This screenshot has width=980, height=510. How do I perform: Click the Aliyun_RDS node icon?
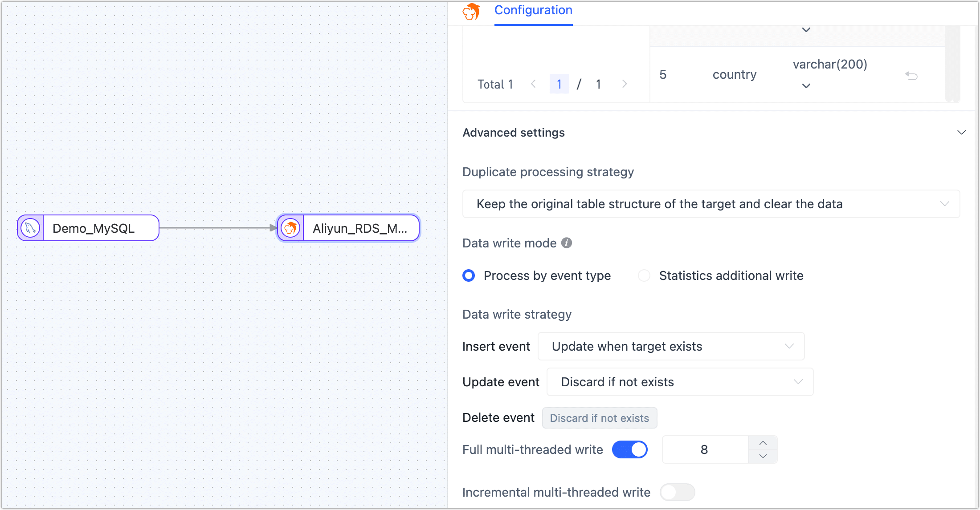290,228
